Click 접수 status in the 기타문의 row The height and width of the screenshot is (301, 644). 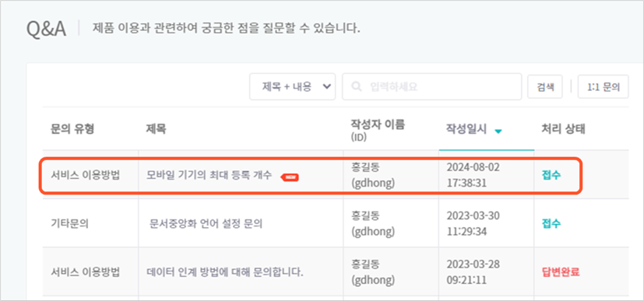click(551, 224)
